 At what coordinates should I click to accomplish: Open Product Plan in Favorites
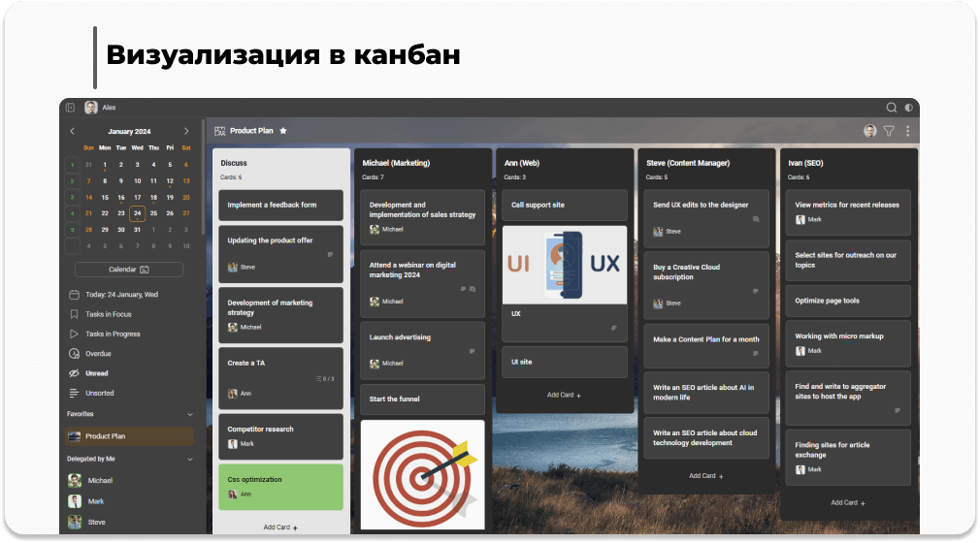129,436
